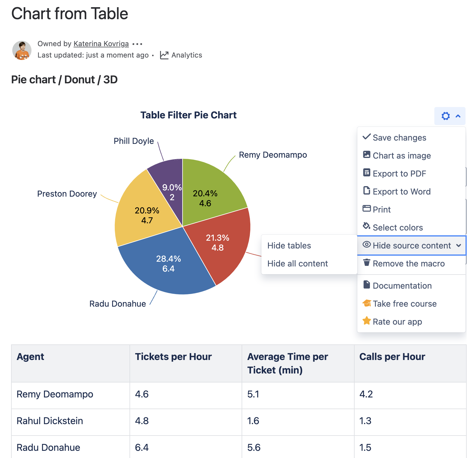Choose Hide all content option

tap(297, 263)
